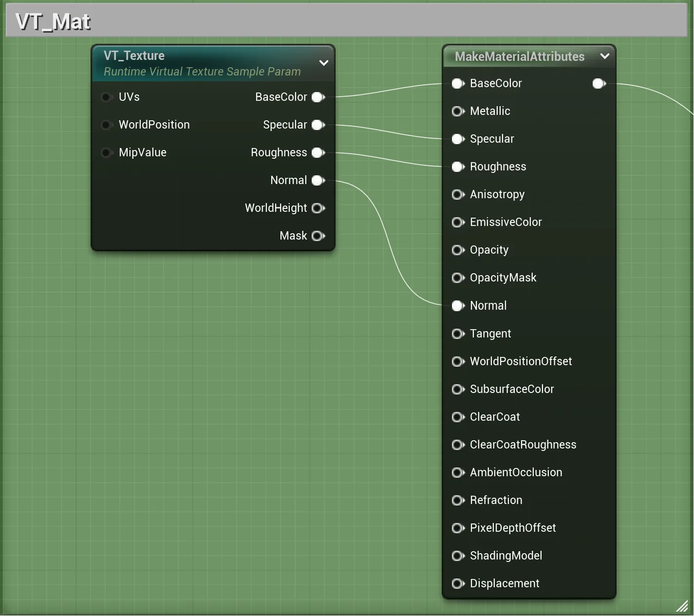The width and height of the screenshot is (694, 616).
Task: Click the Anisotropy input pin
Action: coord(458,194)
